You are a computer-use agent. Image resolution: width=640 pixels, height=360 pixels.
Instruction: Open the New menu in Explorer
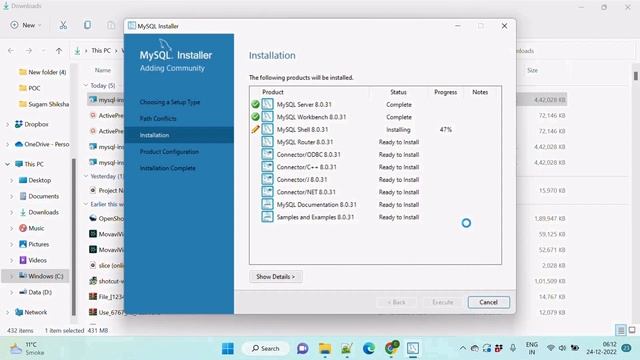[26, 25]
